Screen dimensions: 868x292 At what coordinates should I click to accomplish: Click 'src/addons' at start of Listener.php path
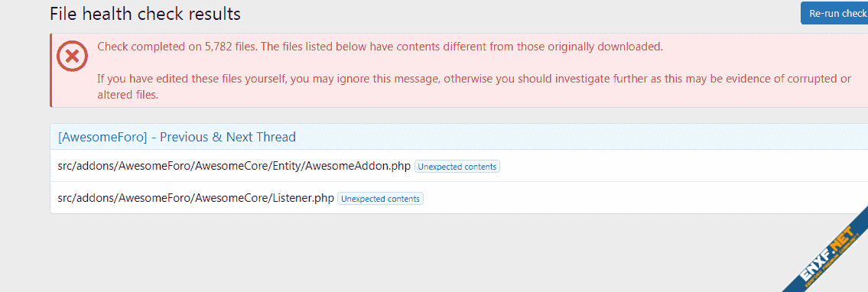point(85,199)
